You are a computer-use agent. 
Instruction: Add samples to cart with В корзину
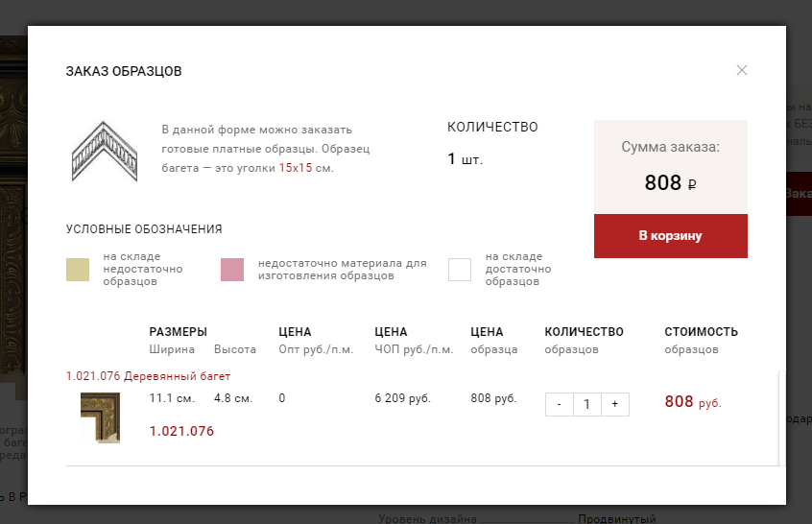pyautogui.click(x=671, y=235)
